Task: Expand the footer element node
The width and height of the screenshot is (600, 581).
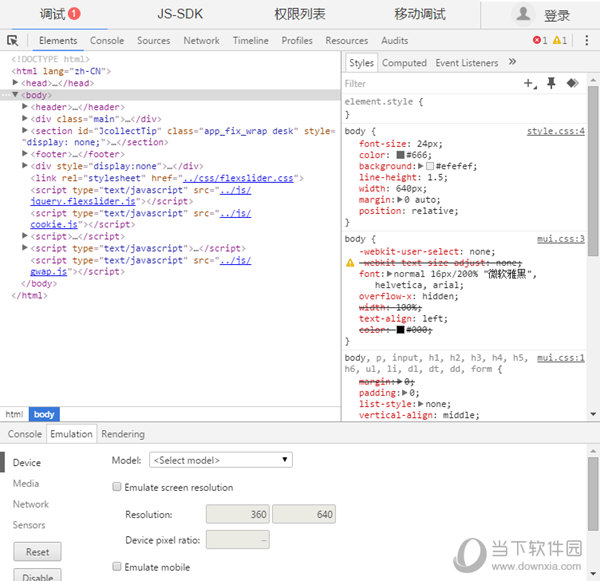Action: [x=25, y=153]
